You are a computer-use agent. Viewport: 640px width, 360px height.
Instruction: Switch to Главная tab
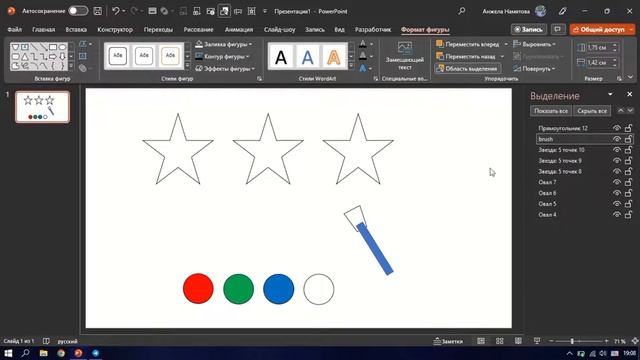(x=43, y=29)
